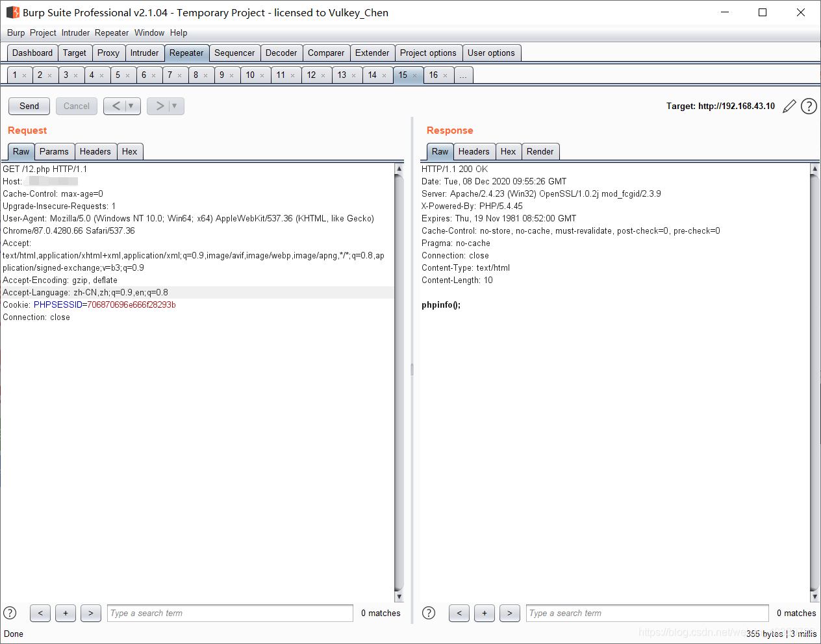The image size is (821, 644).
Task: Focus the request search term field
Action: (230, 613)
